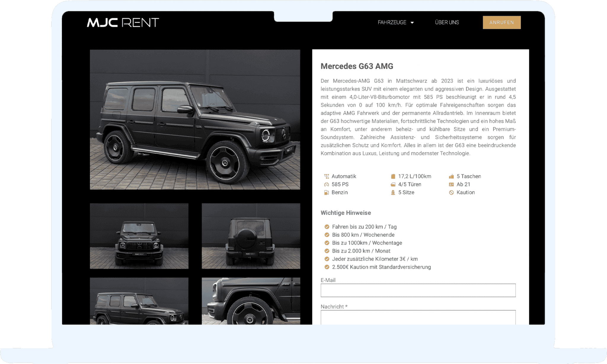Open the front view G63 thumbnail

click(139, 236)
